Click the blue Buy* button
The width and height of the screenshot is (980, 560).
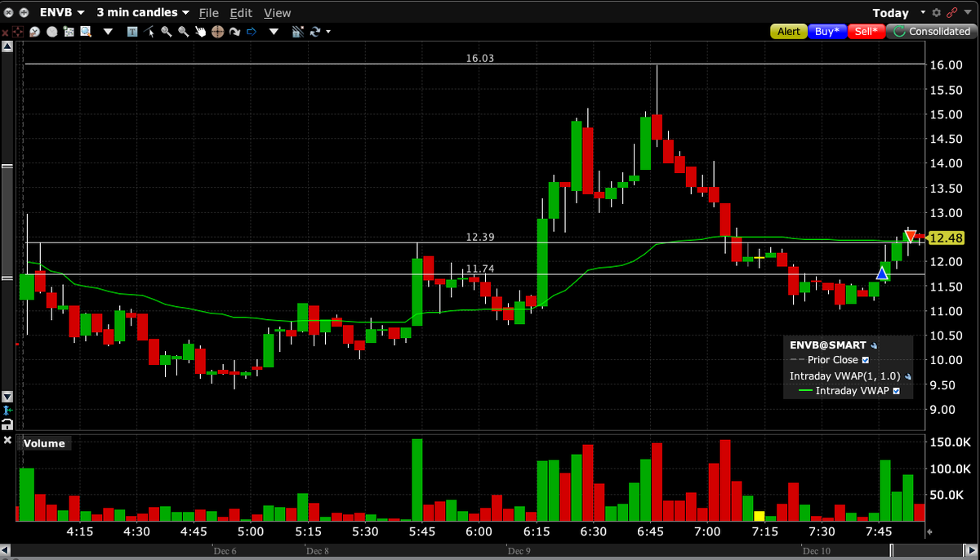827,31
